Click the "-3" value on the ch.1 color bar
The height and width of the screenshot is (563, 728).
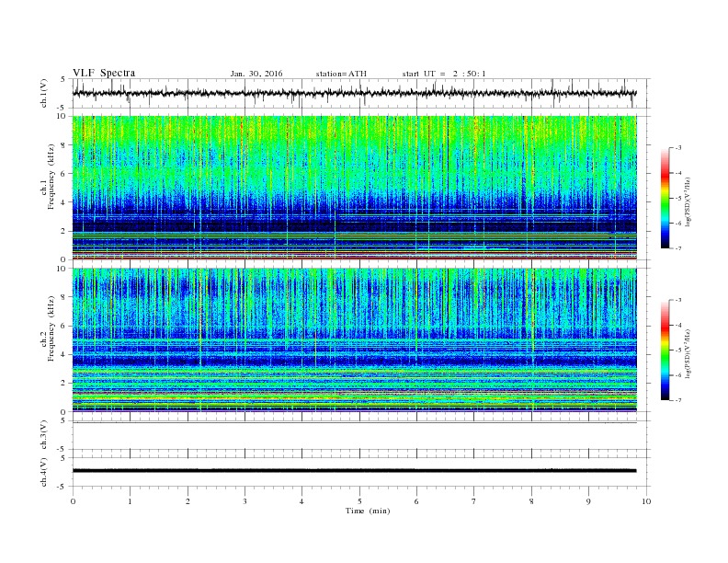click(x=677, y=148)
